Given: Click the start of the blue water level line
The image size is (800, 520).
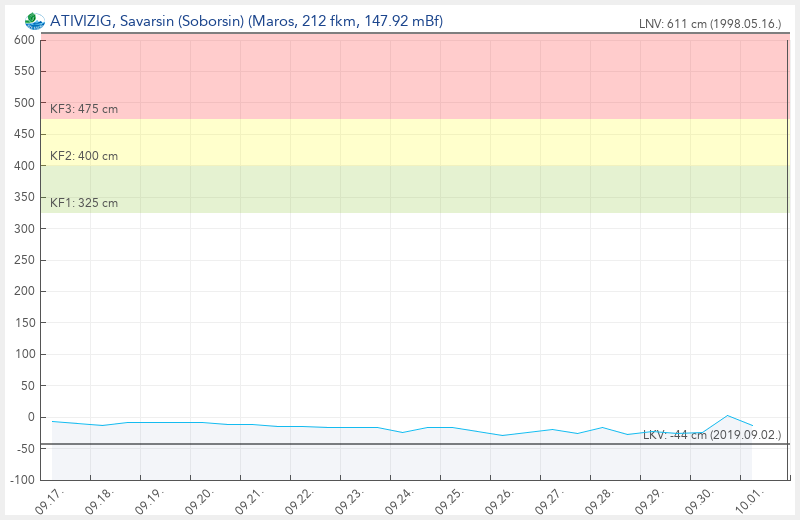Looking at the screenshot, I should 53,421.
